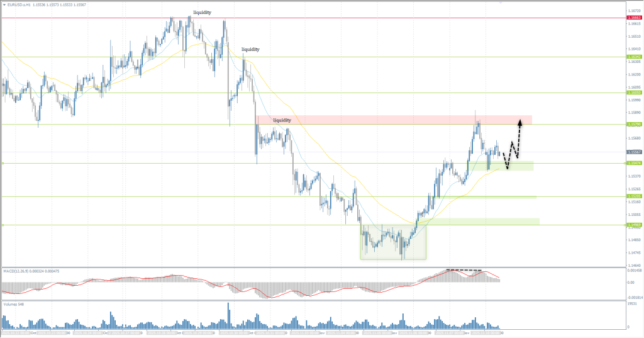
Task: Click the liquidity label inside red zone
Action: [x=282, y=120]
